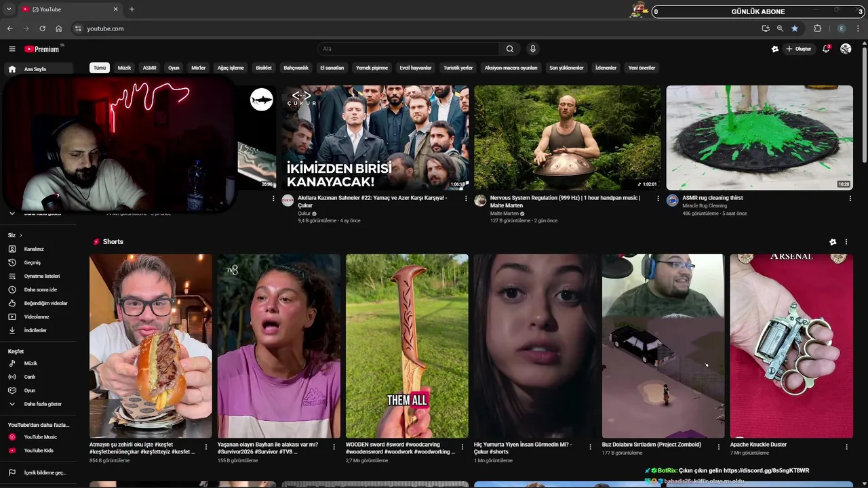
Task: Open Chrome three-dot menu
Action: click(x=859, y=28)
